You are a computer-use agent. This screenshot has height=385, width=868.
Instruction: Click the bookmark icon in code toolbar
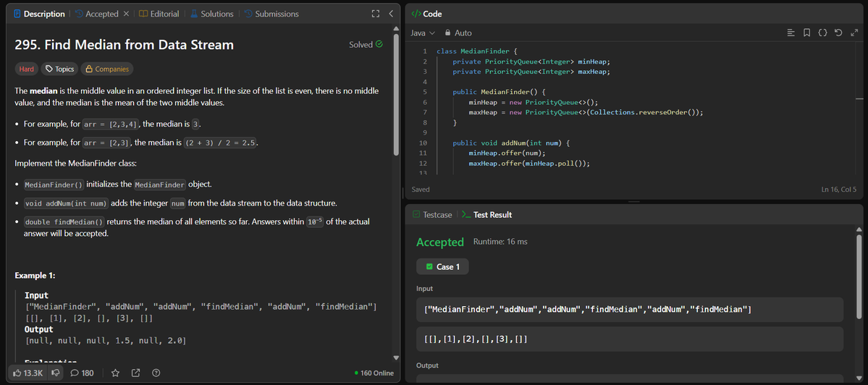click(806, 33)
